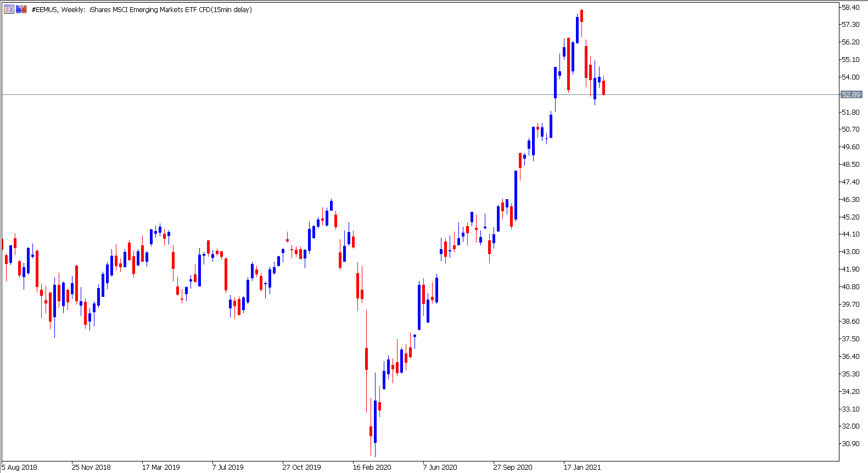Click the 7 Jun 2020 date label
The height and width of the screenshot is (473, 868).
coord(440,468)
